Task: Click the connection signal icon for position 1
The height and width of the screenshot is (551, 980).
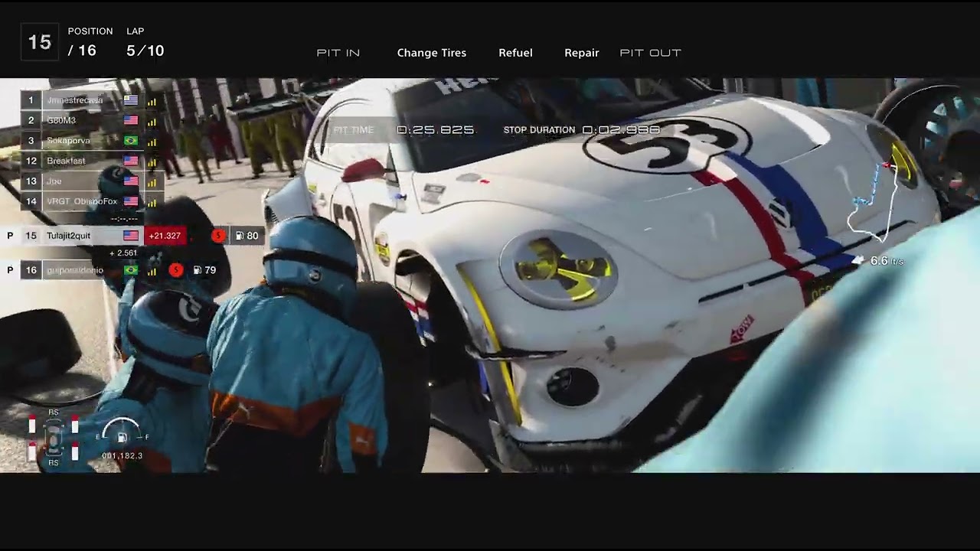Action: [152, 101]
